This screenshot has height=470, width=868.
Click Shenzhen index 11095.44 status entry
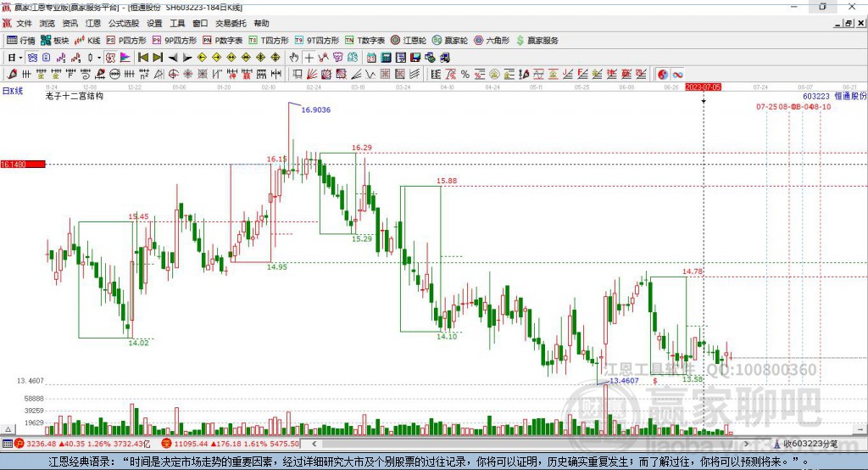(x=231, y=444)
